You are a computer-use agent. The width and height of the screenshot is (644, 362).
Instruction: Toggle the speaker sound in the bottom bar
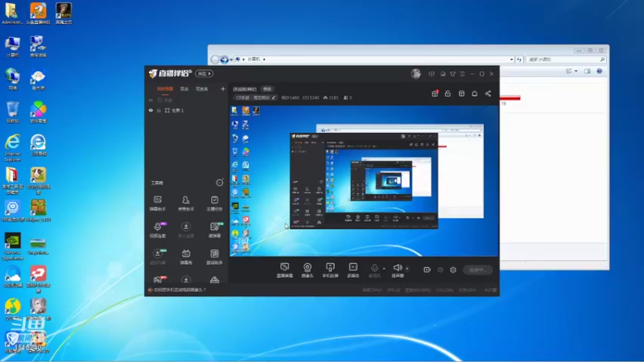point(398,270)
